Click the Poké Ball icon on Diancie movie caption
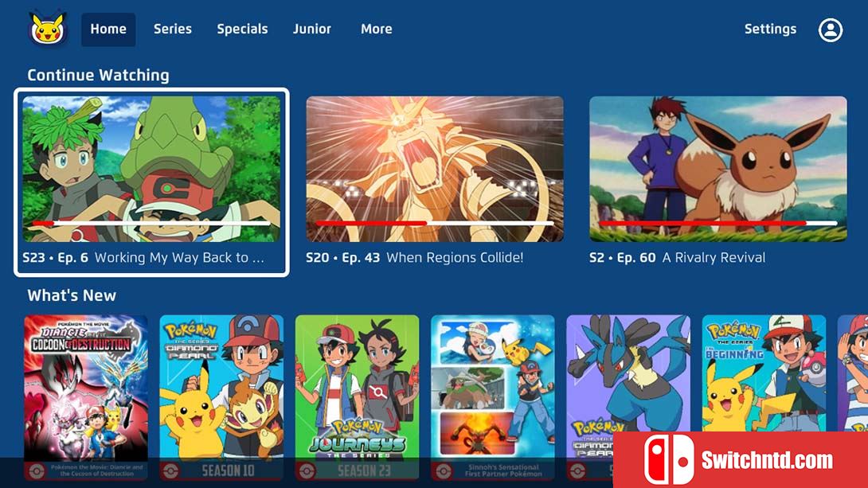The height and width of the screenshot is (488, 868). click(36, 470)
